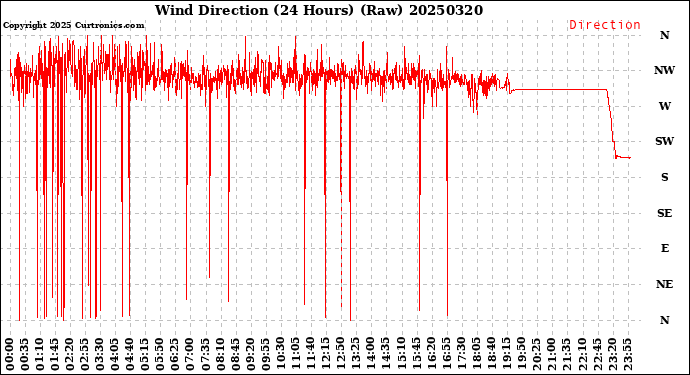Click the flat horizontal red line segment after 19:50

[560, 89]
